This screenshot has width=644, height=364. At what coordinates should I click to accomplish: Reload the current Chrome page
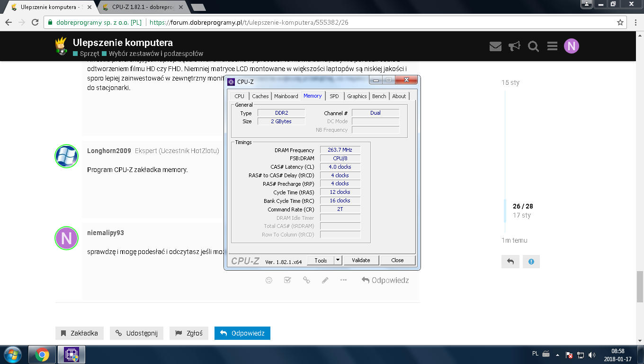pyautogui.click(x=35, y=22)
